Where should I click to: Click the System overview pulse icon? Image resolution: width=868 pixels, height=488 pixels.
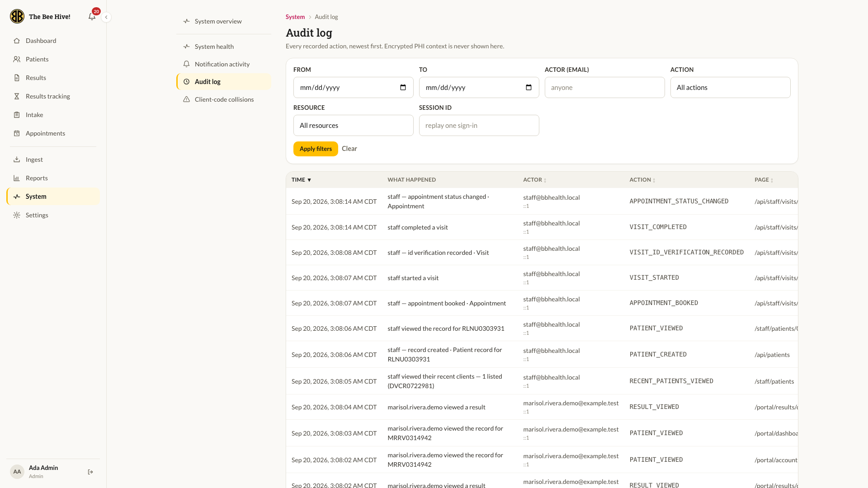(186, 21)
